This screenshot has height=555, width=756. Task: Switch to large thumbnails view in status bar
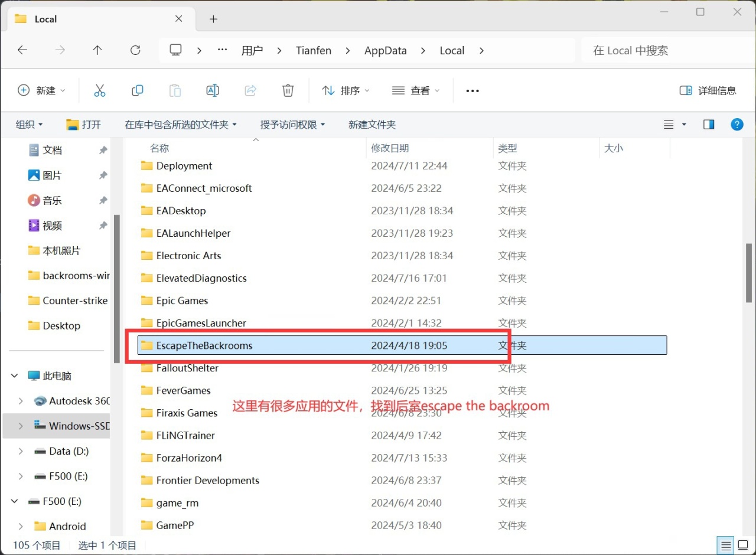tap(742, 545)
